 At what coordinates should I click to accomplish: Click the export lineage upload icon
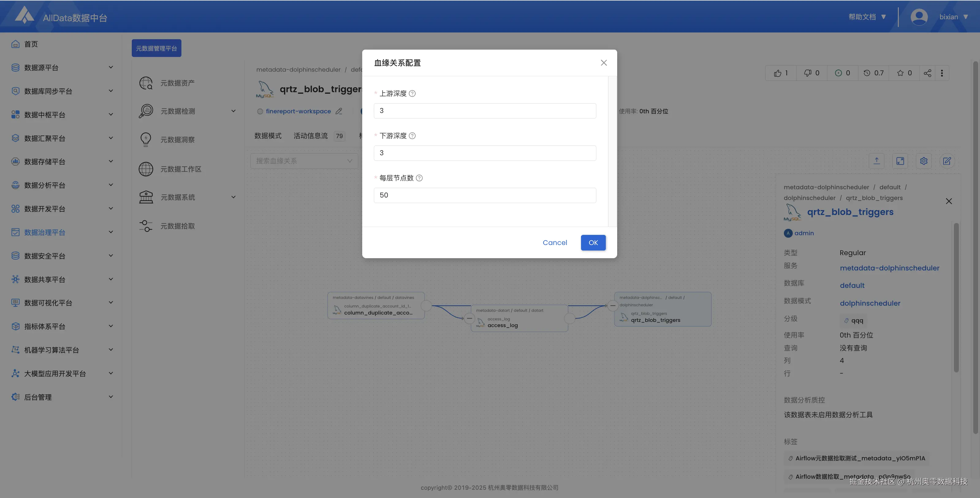click(x=876, y=161)
